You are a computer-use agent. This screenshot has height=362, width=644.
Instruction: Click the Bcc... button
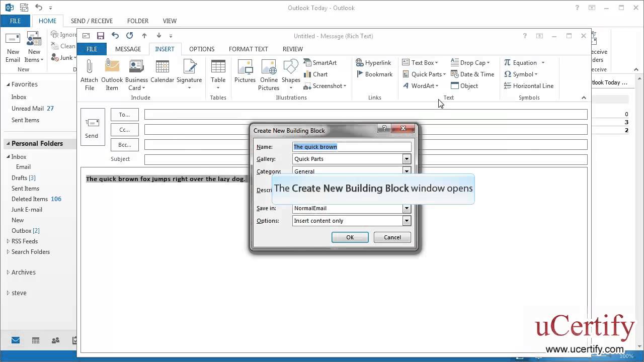(124, 145)
